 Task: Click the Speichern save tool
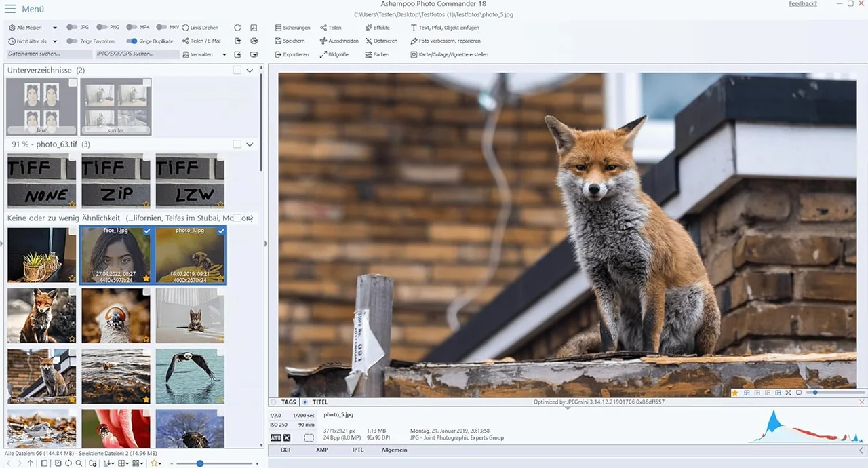pos(290,41)
